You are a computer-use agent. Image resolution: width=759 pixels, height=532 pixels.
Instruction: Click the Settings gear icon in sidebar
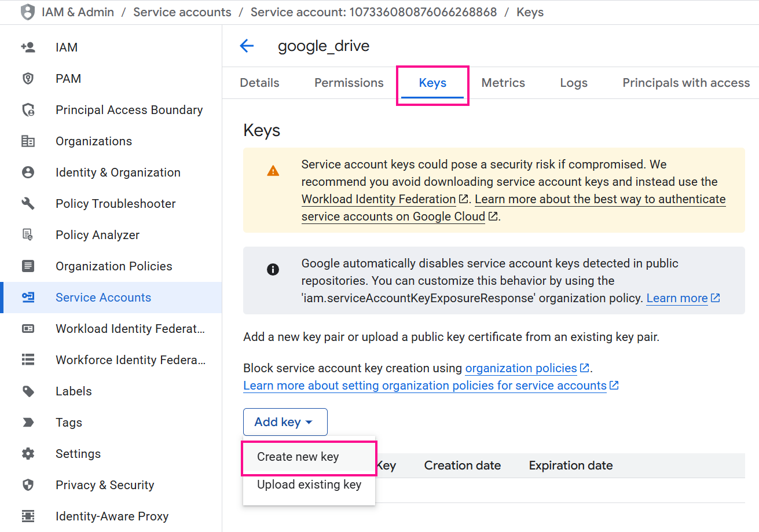pyautogui.click(x=28, y=453)
